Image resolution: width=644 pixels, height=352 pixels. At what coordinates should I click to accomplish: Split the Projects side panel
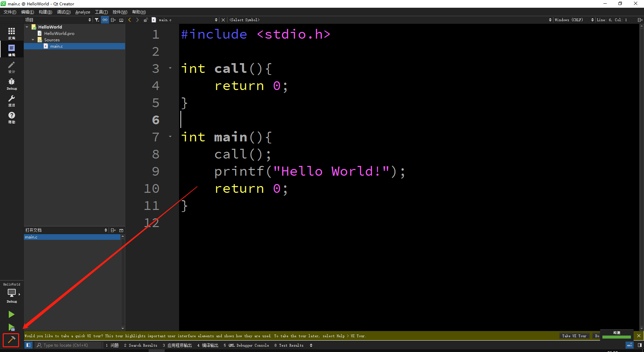pyautogui.click(x=113, y=20)
